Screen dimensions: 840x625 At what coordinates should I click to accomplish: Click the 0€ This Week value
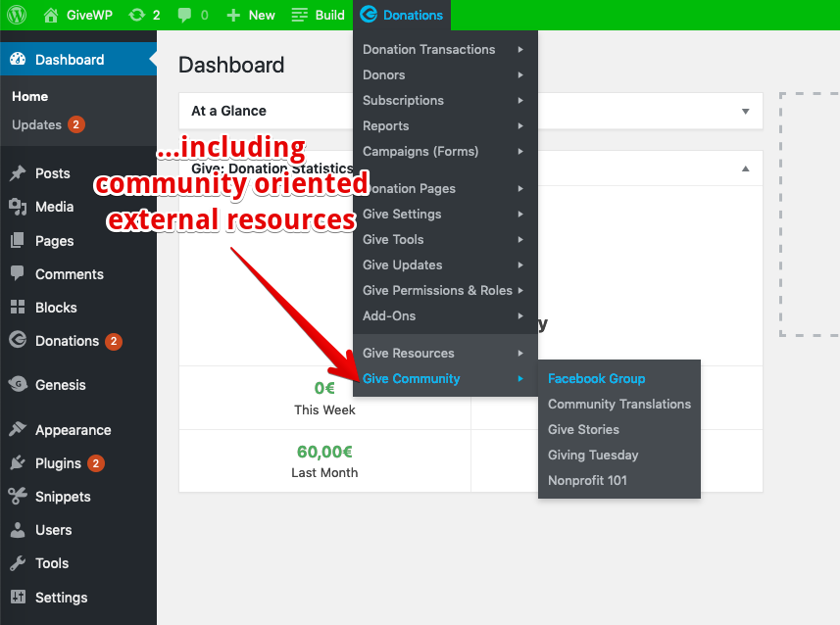point(324,388)
